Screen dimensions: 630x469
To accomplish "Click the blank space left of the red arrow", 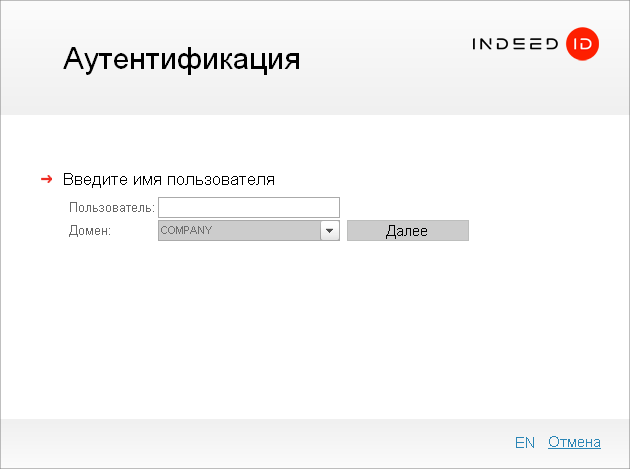I will pos(20,179).
